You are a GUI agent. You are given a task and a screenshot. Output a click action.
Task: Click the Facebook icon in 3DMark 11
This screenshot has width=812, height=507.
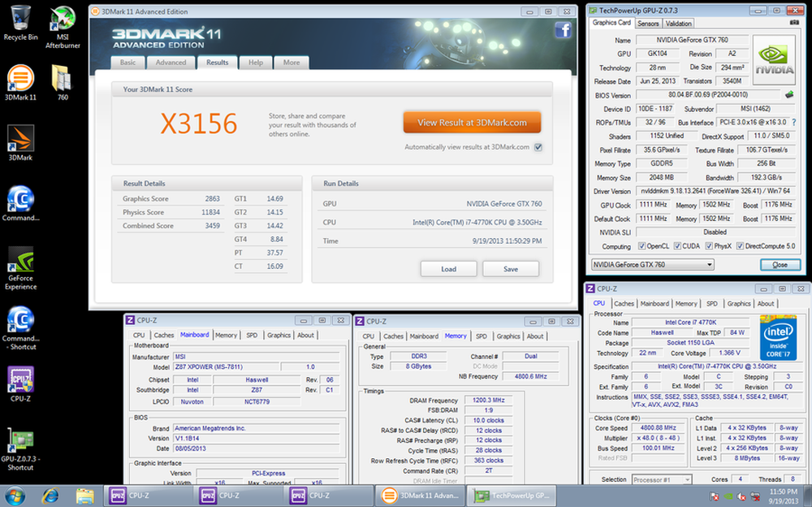pyautogui.click(x=563, y=30)
